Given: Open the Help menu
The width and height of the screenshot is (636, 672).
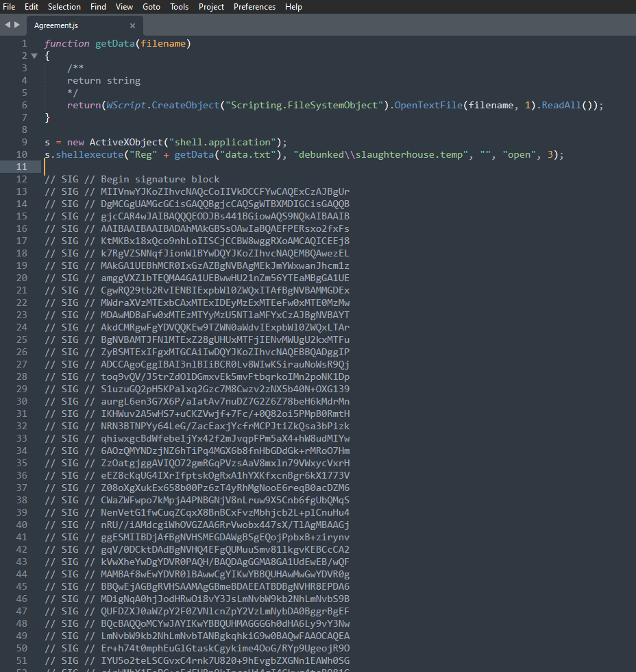Looking at the screenshot, I should (x=293, y=7).
